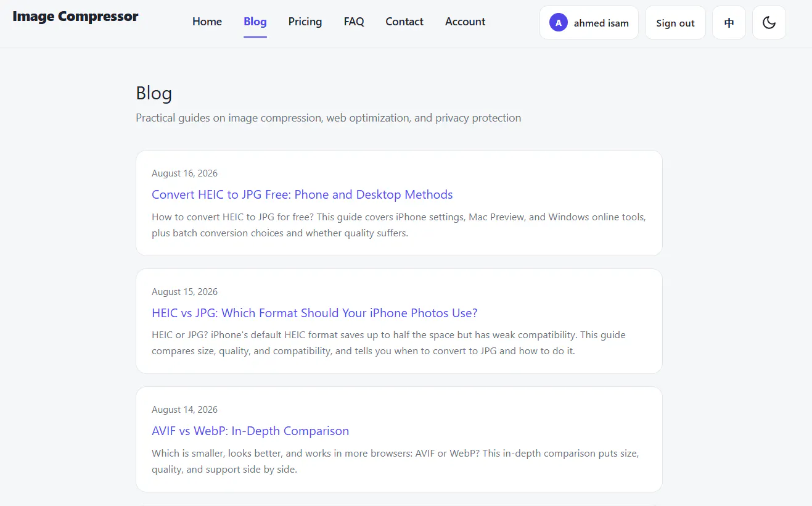Image resolution: width=812 pixels, height=506 pixels.
Task: Open 'Convert HEIC to JPG Free' article
Action: (x=302, y=194)
